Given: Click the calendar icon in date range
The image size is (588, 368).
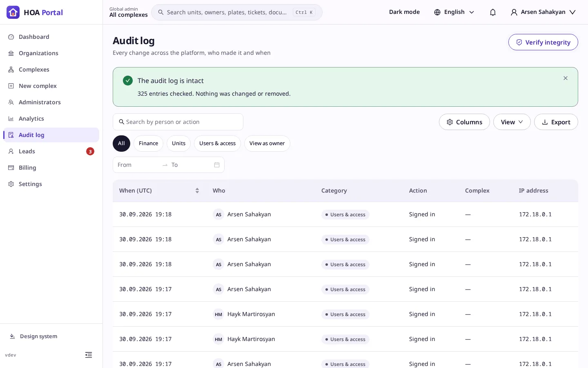Looking at the screenshot, I should [217, 165].
